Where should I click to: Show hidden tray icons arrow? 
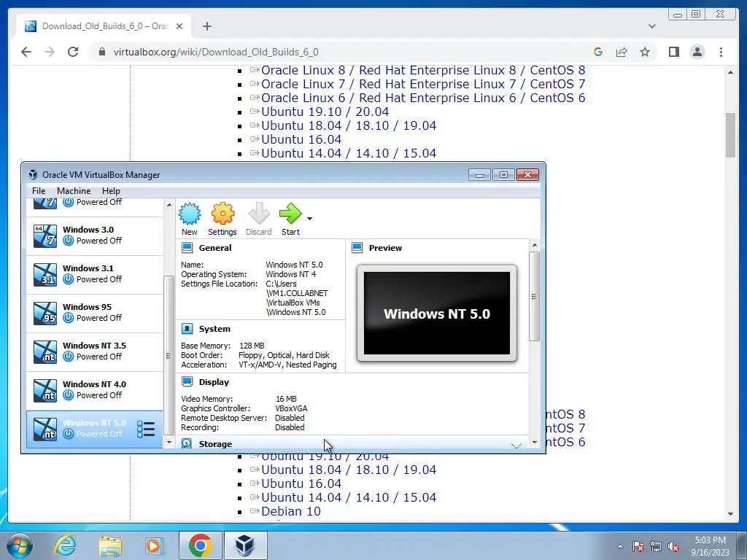(620, 546)
